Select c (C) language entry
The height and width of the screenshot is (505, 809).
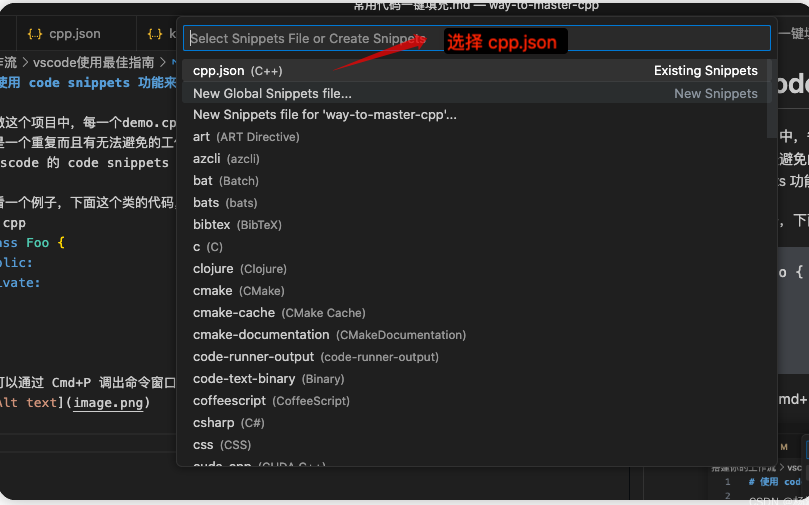[475, 247]
